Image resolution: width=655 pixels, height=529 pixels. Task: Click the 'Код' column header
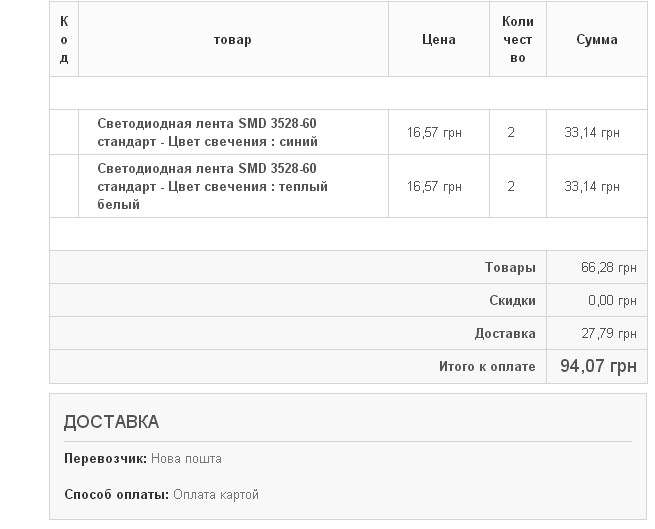click(64, 40)
